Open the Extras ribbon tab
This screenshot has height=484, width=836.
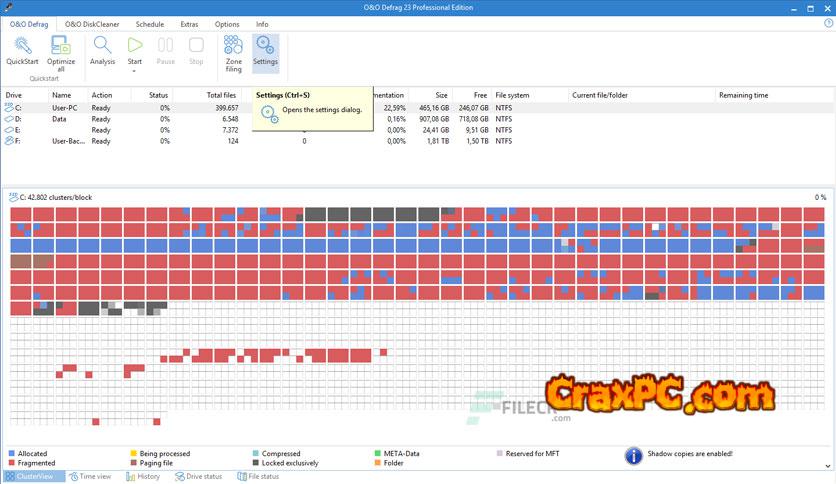coord(189,24)
